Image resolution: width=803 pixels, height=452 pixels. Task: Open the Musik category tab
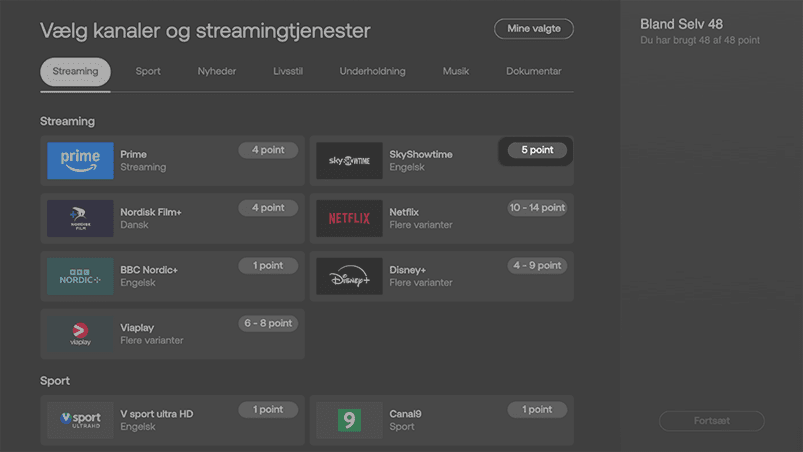pos(456,72)
